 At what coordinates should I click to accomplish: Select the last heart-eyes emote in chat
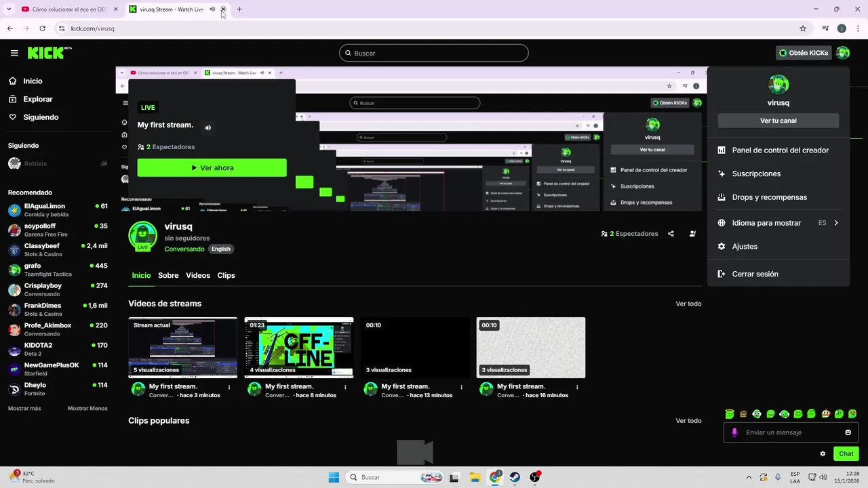[x=852, y=413]
